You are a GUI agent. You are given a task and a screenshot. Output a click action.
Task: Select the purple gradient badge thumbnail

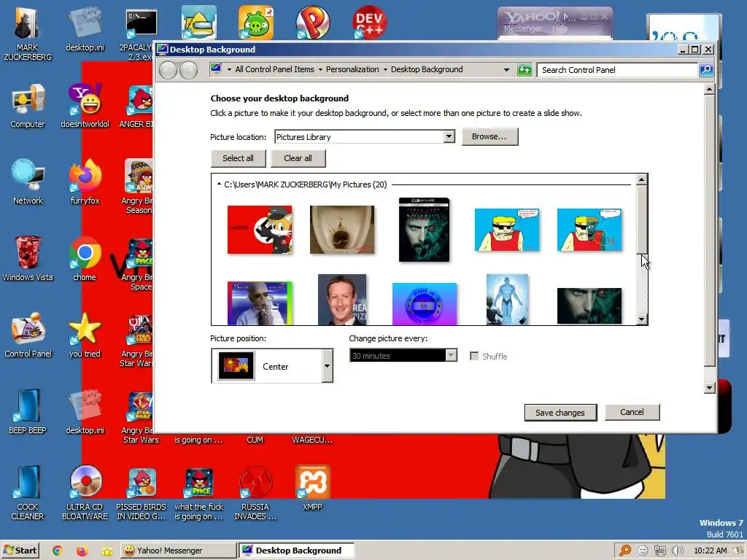(x=424, y=304)
